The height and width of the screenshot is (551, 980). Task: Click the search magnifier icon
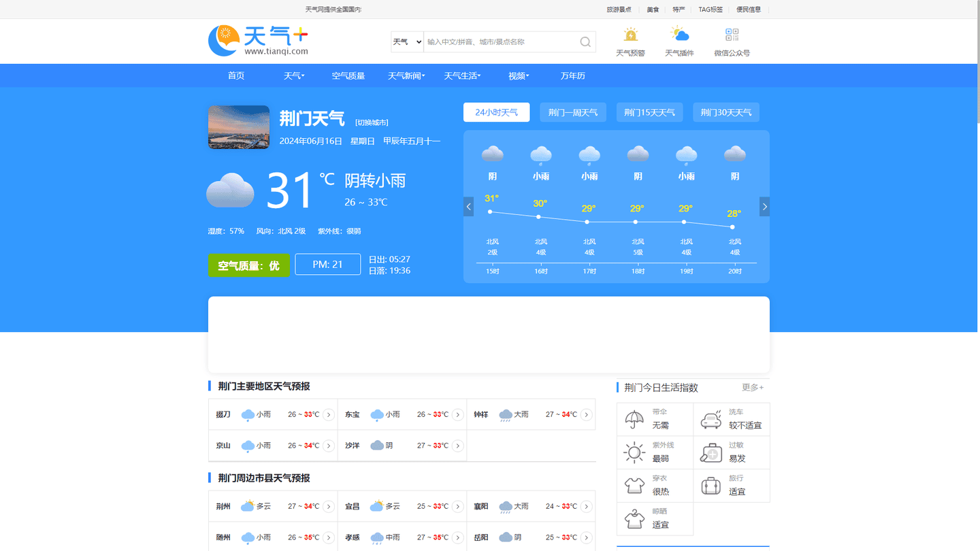coord(585,42)
